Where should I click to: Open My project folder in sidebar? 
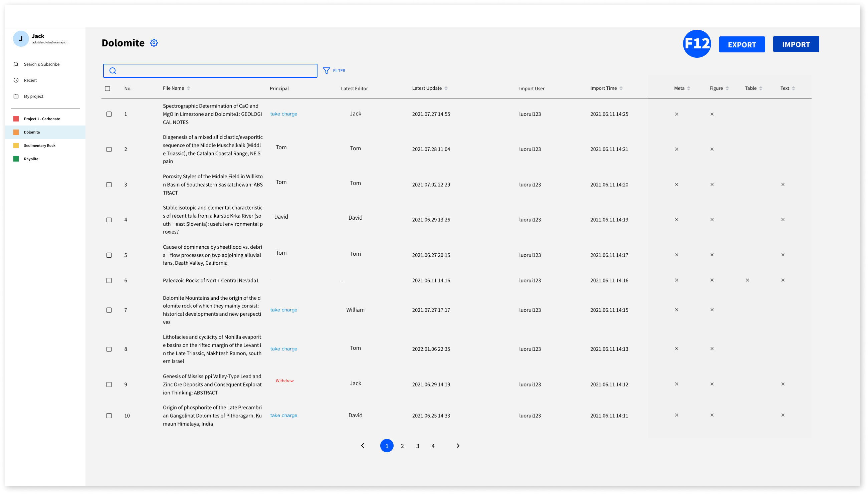pyautogui.click(x=33, y=96)
